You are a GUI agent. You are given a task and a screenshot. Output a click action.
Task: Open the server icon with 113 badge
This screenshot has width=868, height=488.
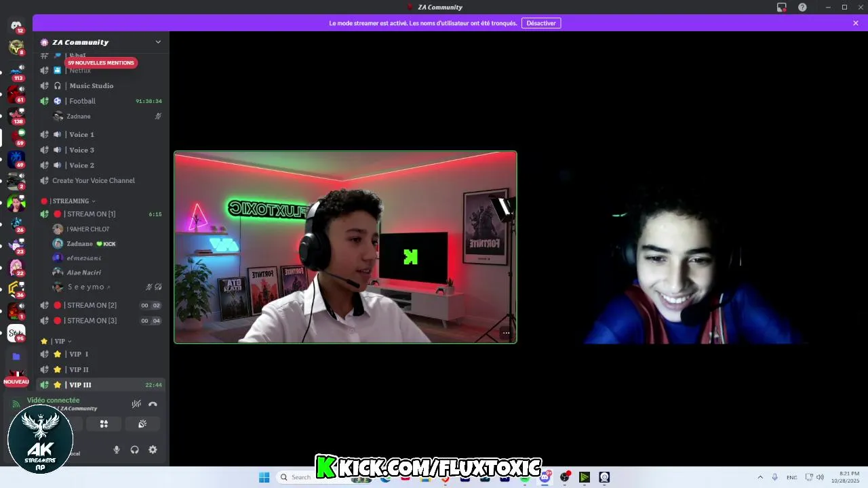[x=16, y=70]
